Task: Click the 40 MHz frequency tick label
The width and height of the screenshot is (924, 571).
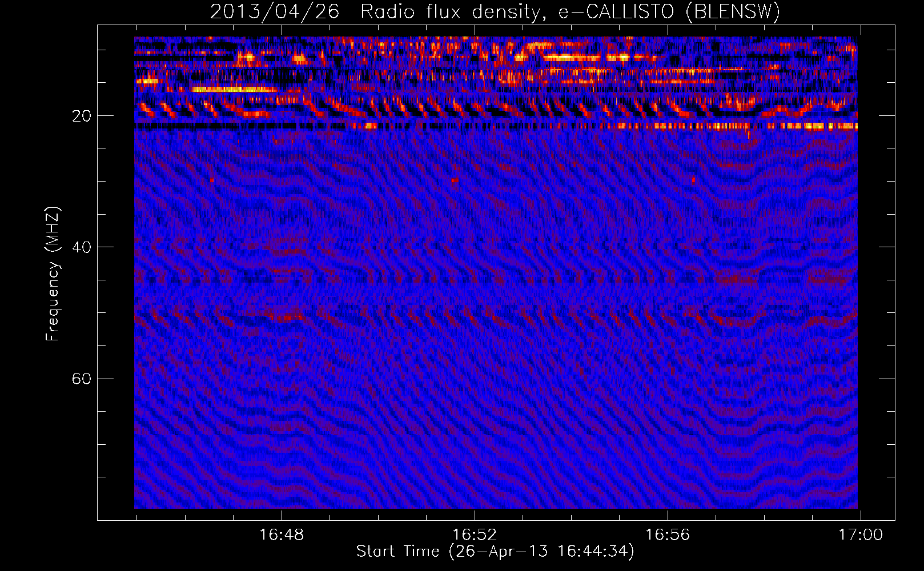Action: click(x=82, y=247)
